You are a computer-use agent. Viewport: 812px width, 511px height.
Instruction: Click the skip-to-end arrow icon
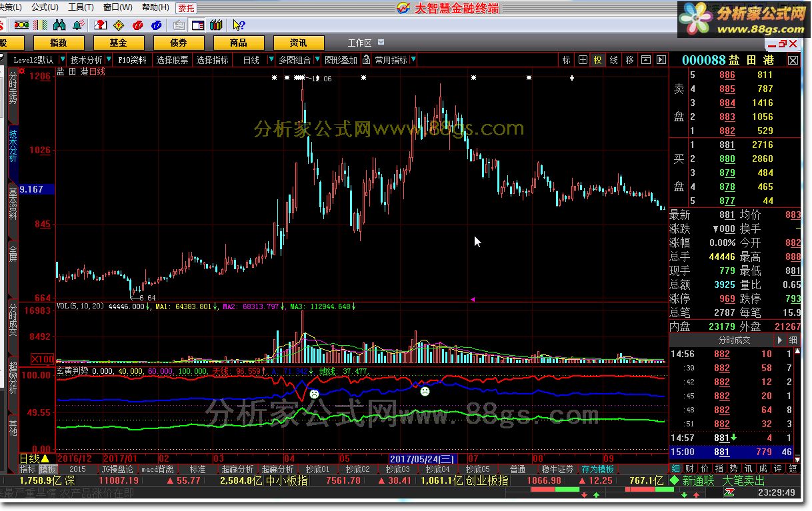click(x=661, y=60)
